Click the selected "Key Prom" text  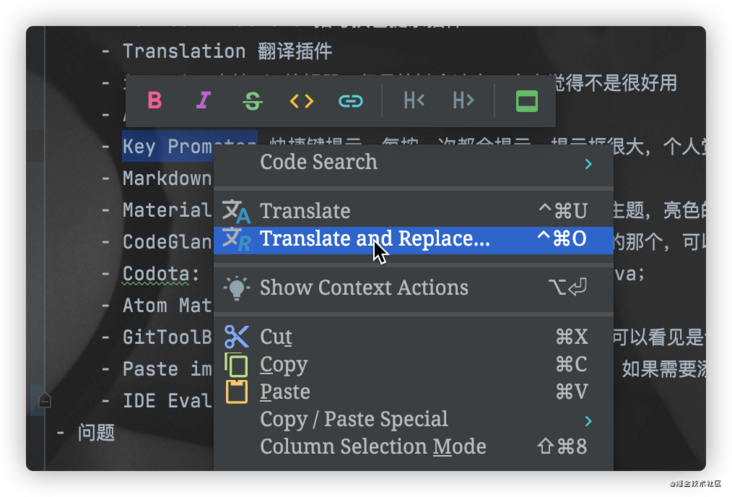tap(168, 147)
